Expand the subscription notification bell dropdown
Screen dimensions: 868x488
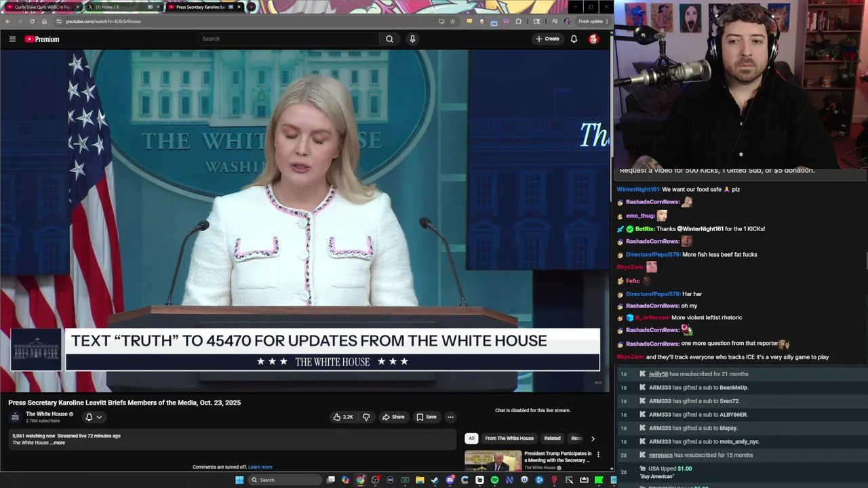[94, 417]
